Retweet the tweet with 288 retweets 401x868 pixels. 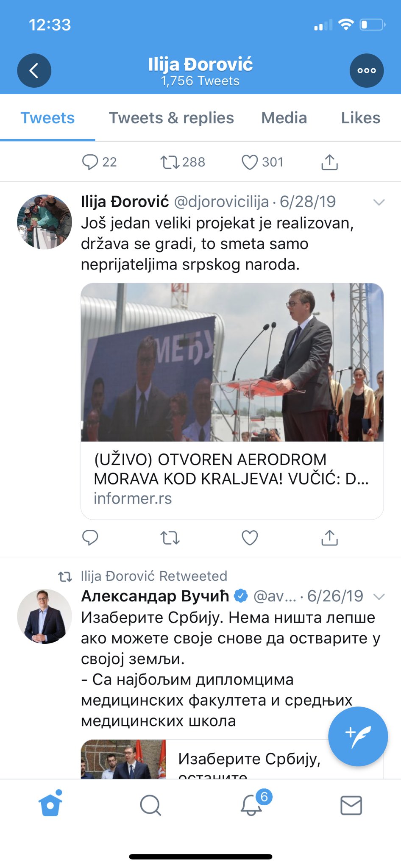pos(170,162)
